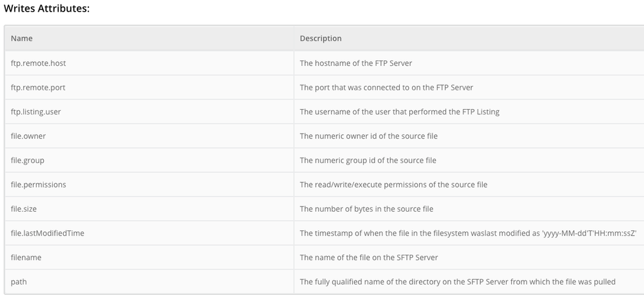Viewport: 644px width, 298px height.
Task: Click the FTP Listing username description
Action: point(400,112)
